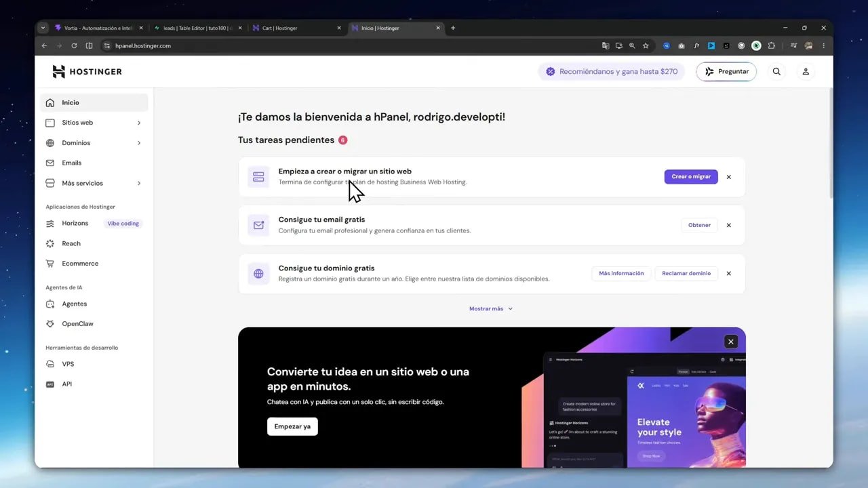Click the Más servicios sidebar icon

coord(50,183)
